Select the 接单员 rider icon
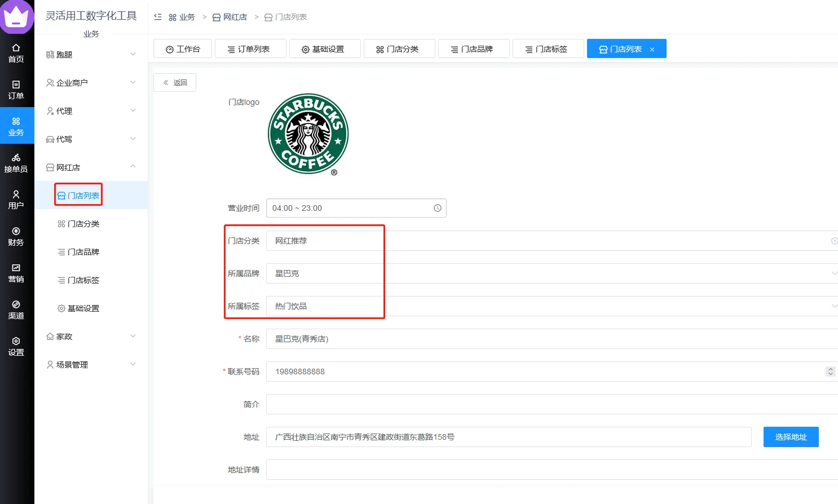Image resolution: width=838 pixels, height=504 pixels. point(16,163)
